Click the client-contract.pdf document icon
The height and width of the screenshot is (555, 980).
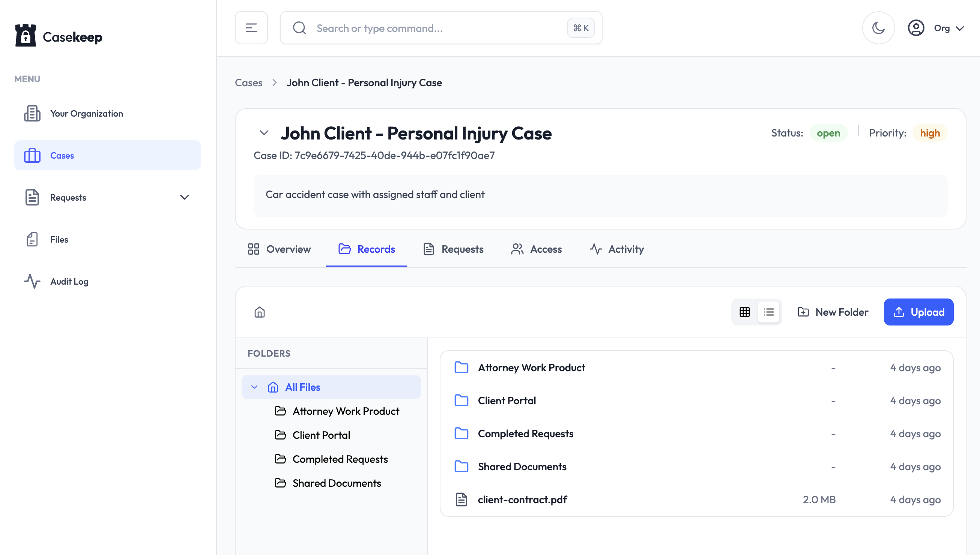pyautogui.click(x=461, y=499)
